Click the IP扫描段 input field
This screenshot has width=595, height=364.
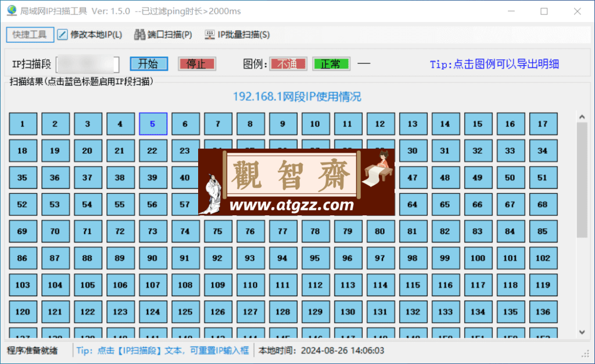(x=88, y=64)
